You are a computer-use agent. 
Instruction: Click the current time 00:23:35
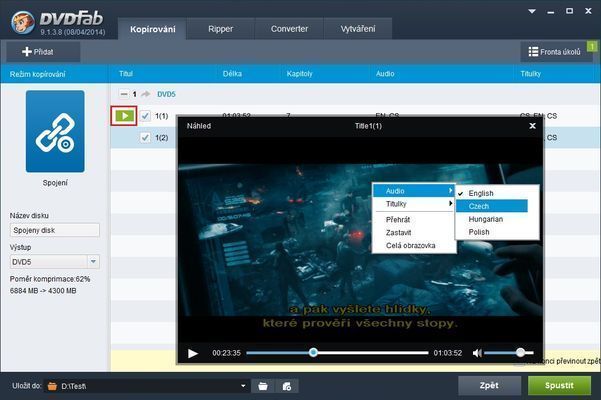226,353
